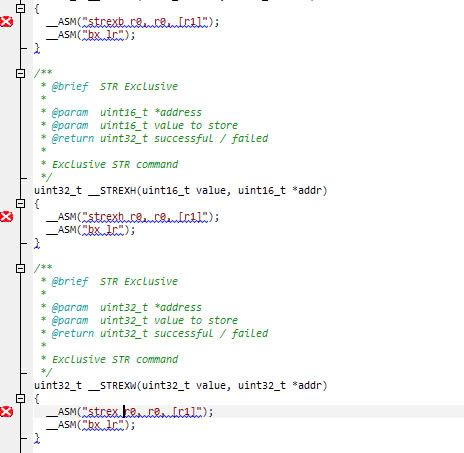Click the "bx lr" string in __STREXW
This screenshot has height=453, width=464.
pyautogui.click(x=103, y=425)
